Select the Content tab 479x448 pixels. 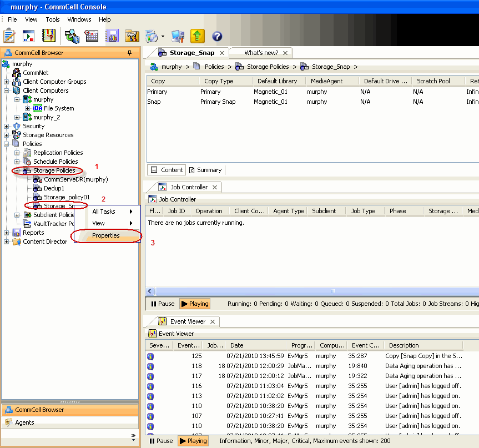pyautogui.click(x=167, y=170)
